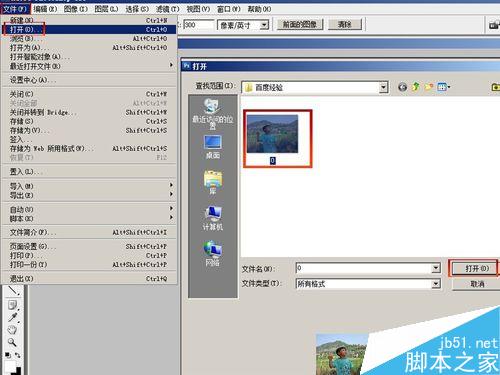500x375 pixels.
Task: Expand the 导出 submenu
Action: (89, 195)
